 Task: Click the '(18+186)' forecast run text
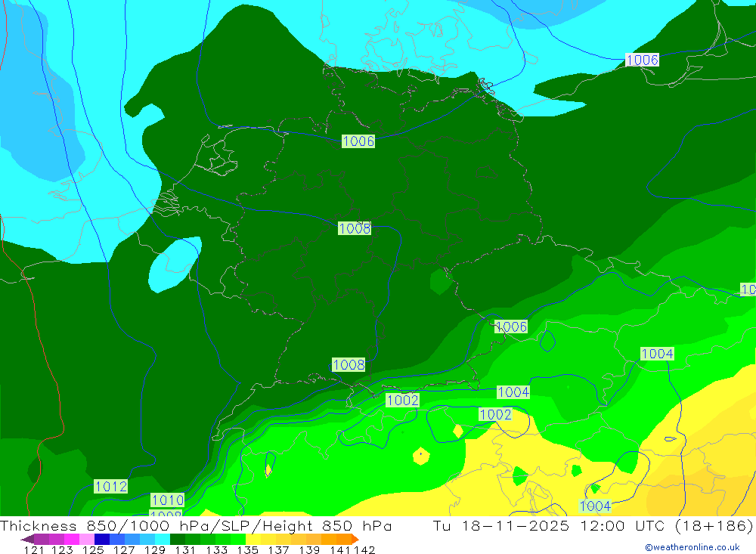tap(714, 525)
